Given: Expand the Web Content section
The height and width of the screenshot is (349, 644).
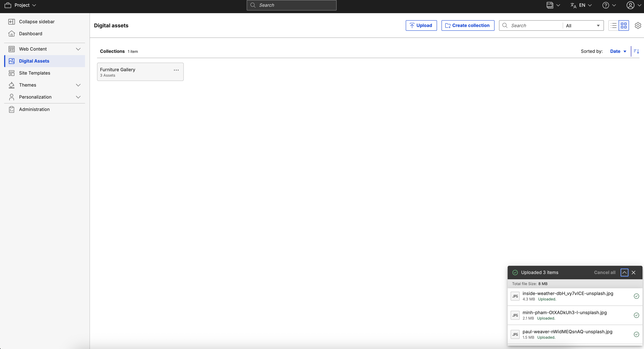Looking at the screenshot, I should pos(78,49).
